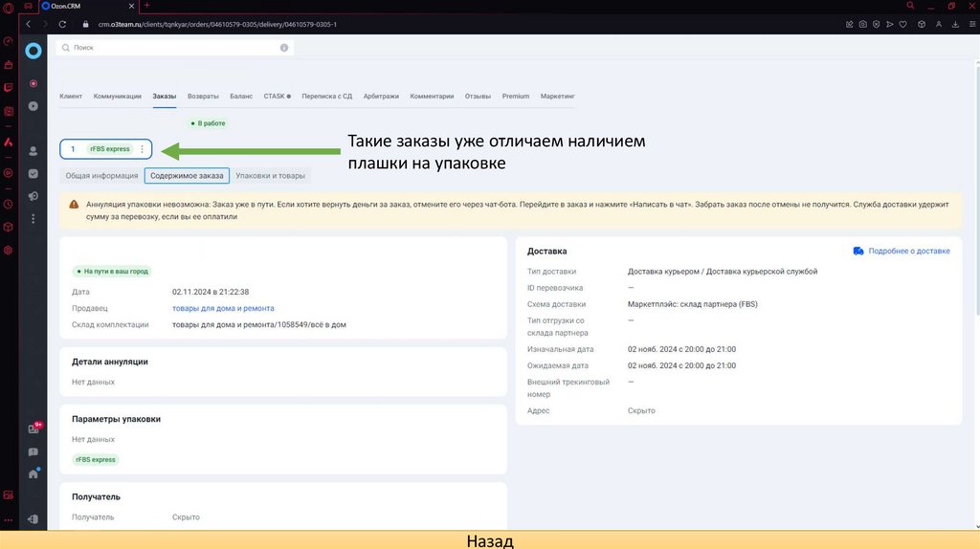Click the red record icon in CRM sidebar
Viewport: 980px width, 549px height.
click(33, 83)
